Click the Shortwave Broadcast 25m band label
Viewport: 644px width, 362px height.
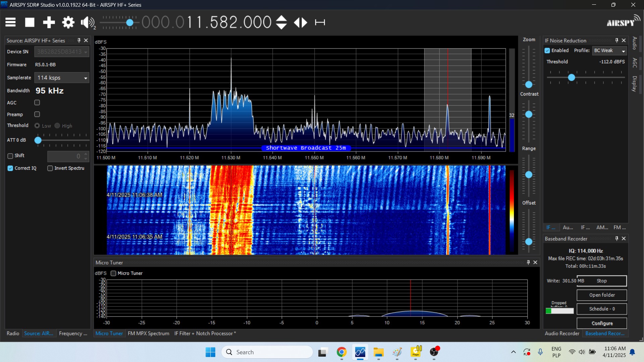tap(306, 148)
